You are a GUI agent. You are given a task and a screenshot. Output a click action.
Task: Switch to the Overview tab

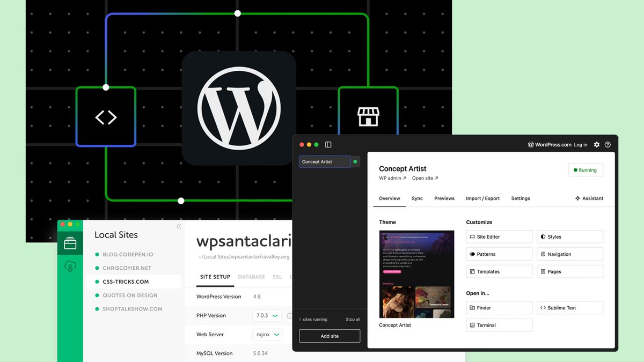coord(390,198)
